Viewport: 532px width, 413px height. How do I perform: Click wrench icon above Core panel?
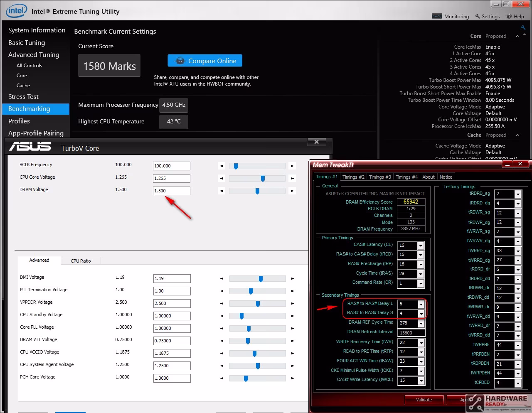(523, 27)
